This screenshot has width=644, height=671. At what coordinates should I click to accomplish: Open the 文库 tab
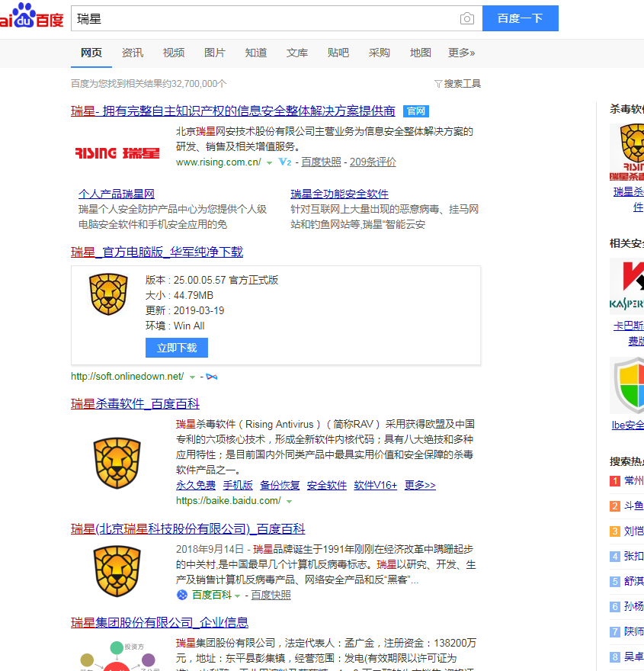click(296, 53)
